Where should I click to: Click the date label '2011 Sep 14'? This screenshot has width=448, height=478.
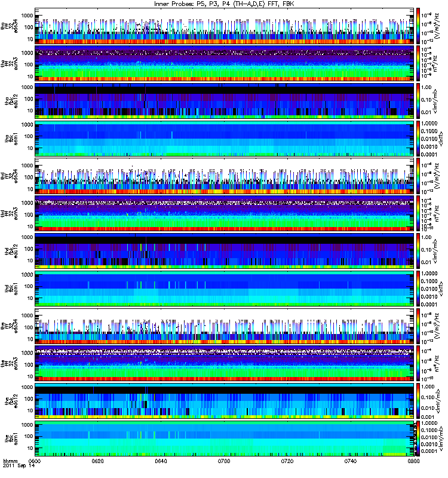click(x=19, y=466)
